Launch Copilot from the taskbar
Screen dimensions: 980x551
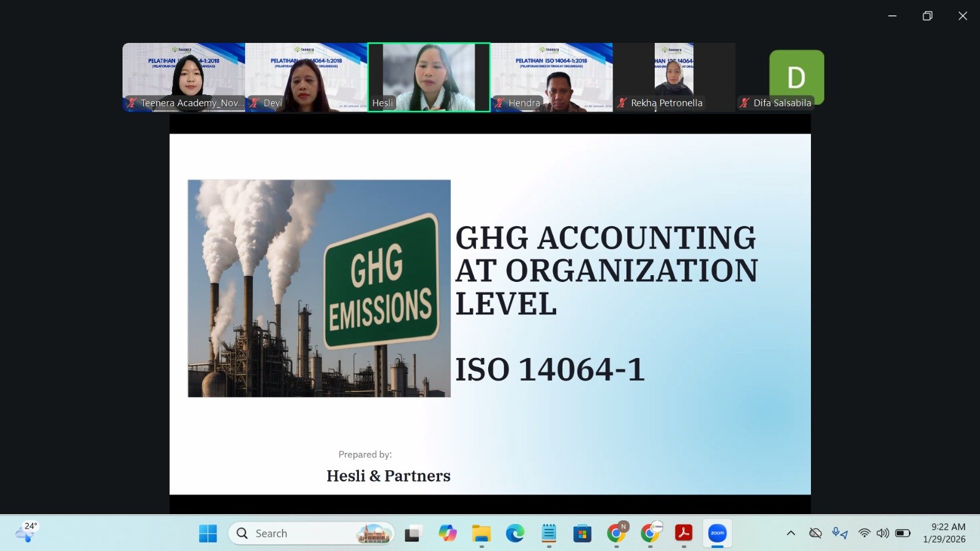click(448, 533)
